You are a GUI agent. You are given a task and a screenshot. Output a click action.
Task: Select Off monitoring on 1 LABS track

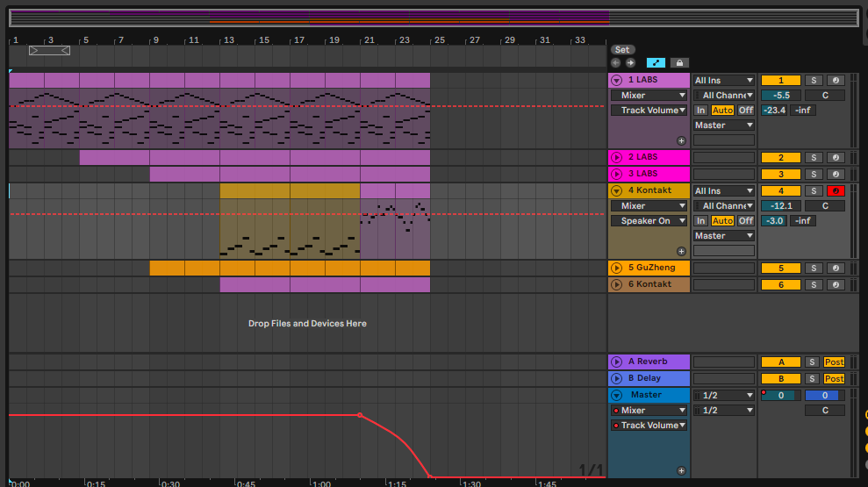[745, 111]
